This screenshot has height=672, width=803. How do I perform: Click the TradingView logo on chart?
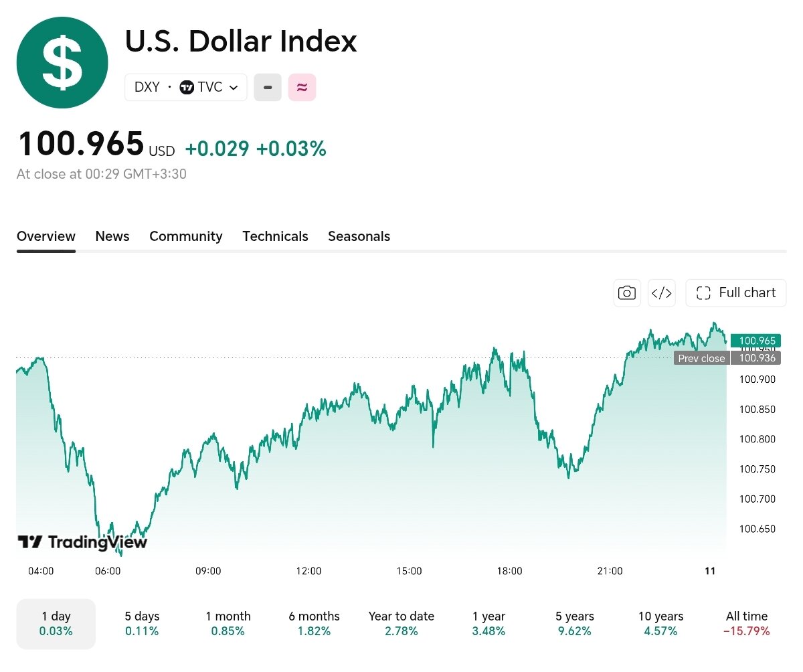(x=82, y=542)
